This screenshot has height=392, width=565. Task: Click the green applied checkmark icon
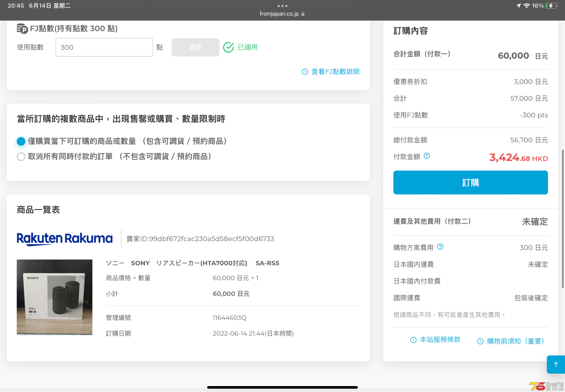coord(228,47)
